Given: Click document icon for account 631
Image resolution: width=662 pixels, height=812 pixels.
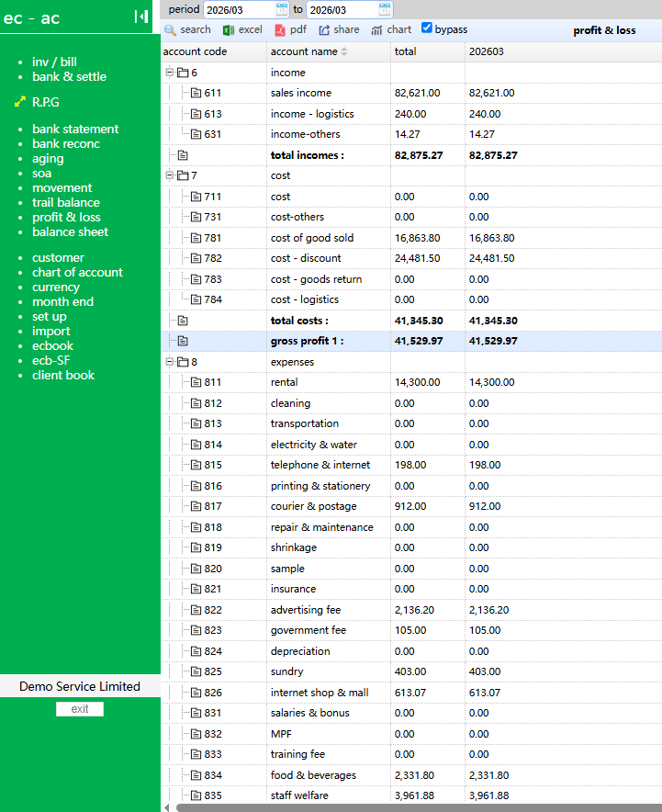Looking at the screenshot, I should click(x=196, y=134).
